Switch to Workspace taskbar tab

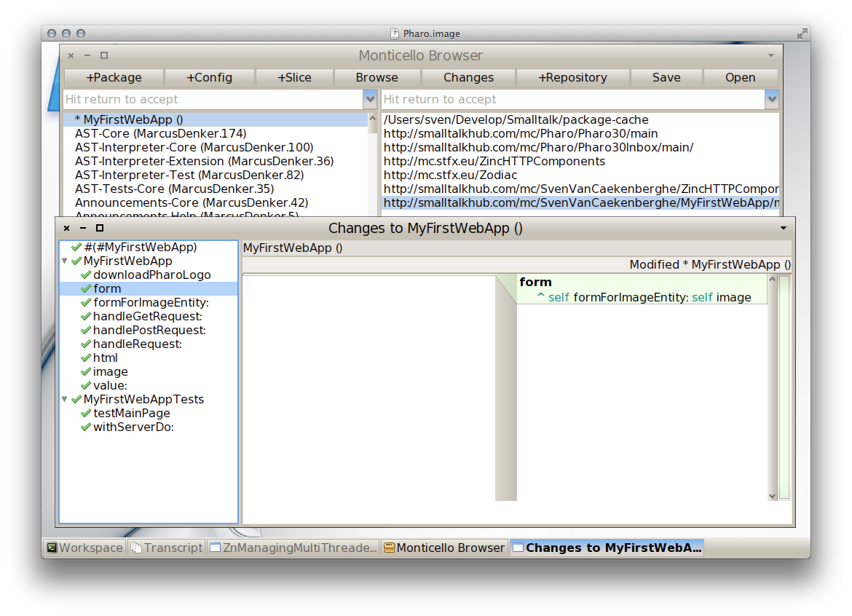(84, 548)
